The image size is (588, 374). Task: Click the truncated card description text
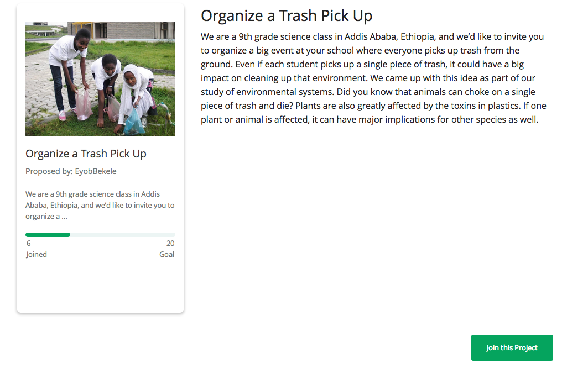click(100, 206)
